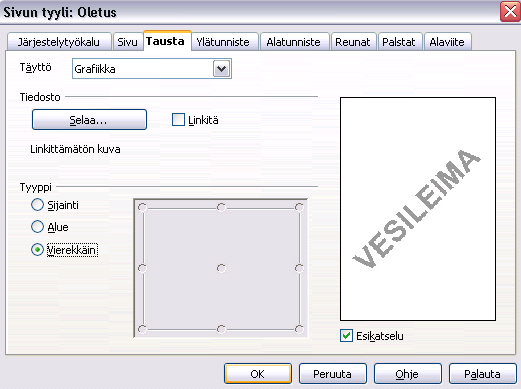Select the Vierekkäin radio option

[x=37, y=250]
